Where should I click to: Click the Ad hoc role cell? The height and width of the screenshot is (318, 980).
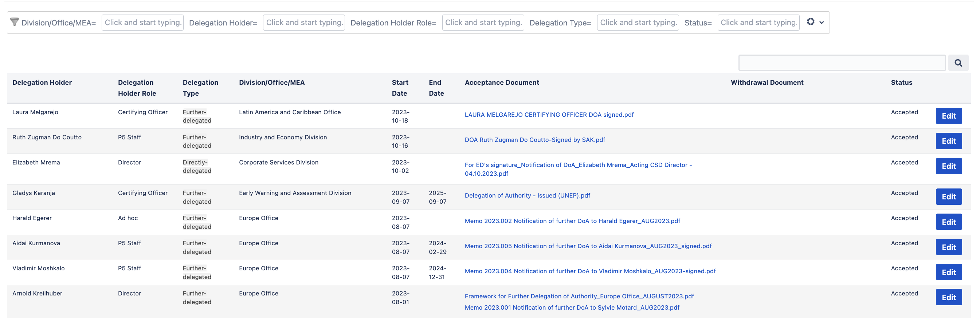click(x=128, y=218)
